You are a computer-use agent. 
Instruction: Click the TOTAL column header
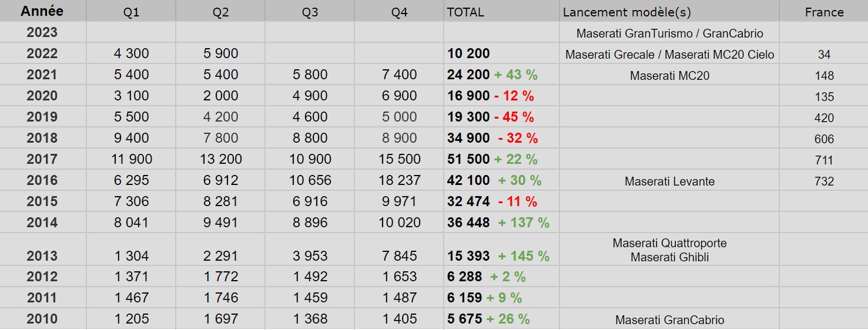tap(501, 12)
